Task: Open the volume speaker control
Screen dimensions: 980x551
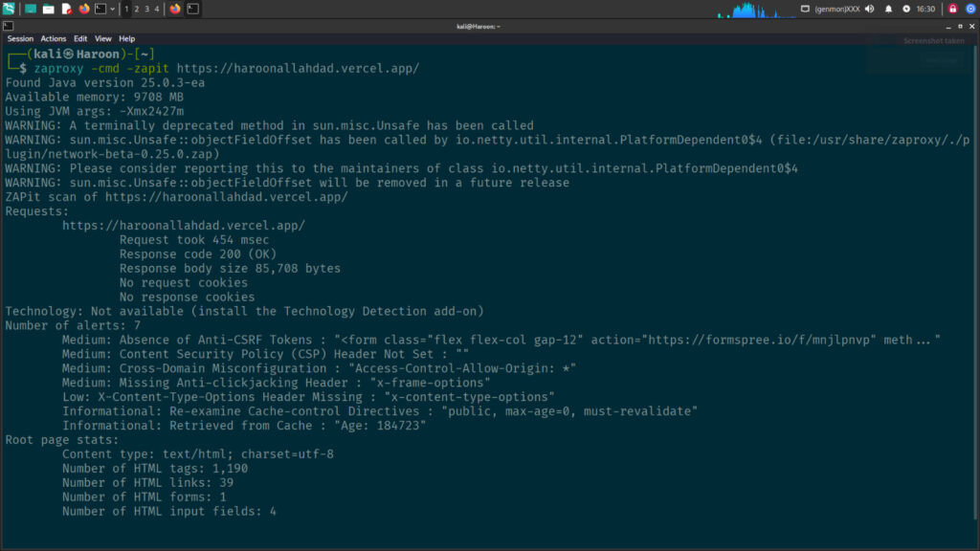Action: (x=869, y=9)
